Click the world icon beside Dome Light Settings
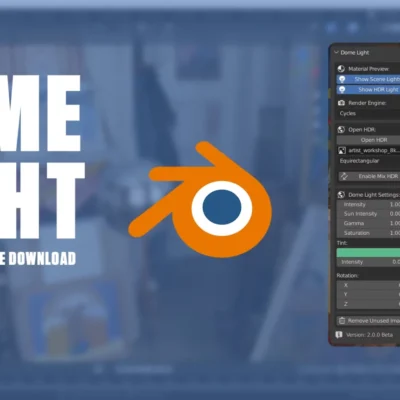This screenshot has width=400, height=400. (341, 195)
